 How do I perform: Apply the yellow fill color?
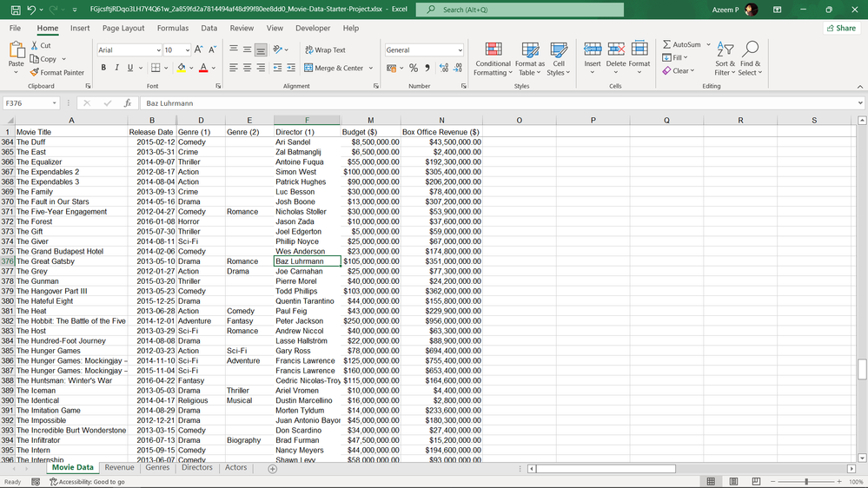[181, 68]
